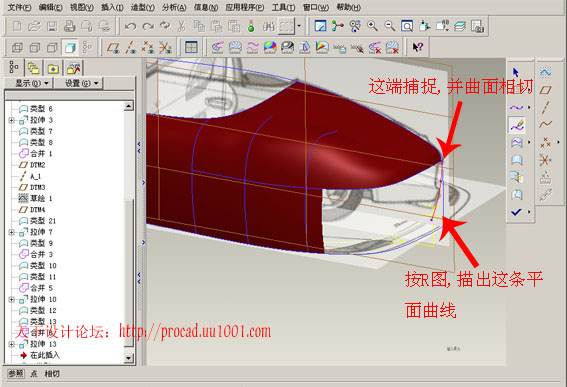Image resolution: width=567 pixels, height=387 pixels.
Task: Select DTM3 in model tree
Action: 32,187
